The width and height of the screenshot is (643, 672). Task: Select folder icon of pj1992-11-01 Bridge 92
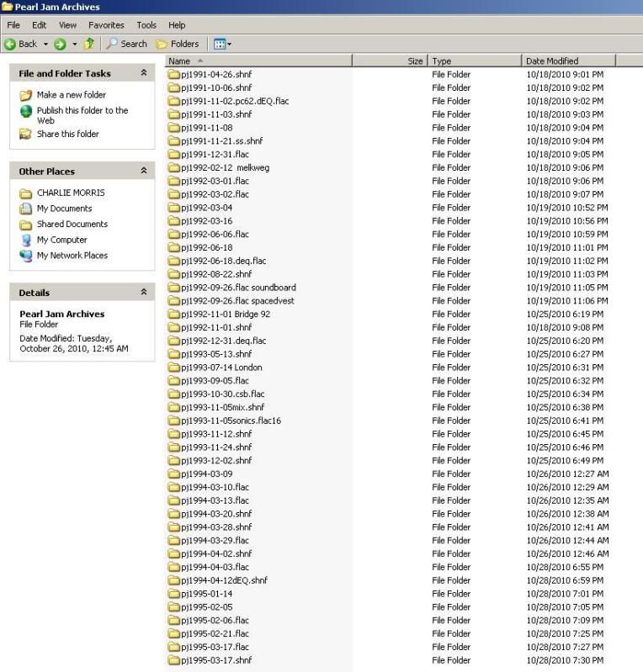coord(173,315)
